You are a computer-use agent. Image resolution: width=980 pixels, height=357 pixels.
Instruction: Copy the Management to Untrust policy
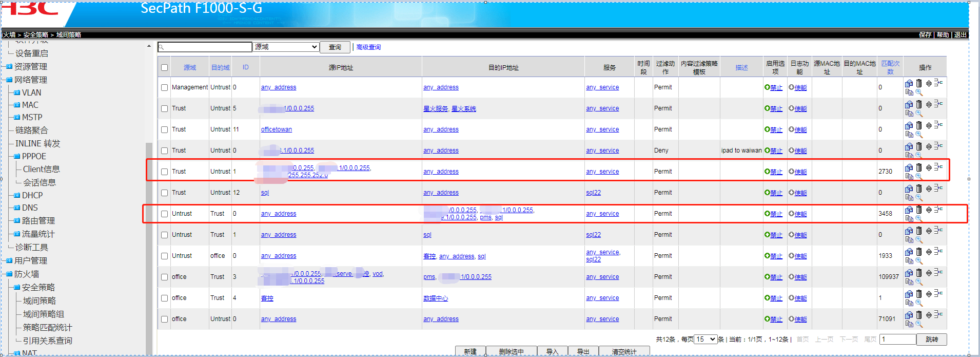909,92
